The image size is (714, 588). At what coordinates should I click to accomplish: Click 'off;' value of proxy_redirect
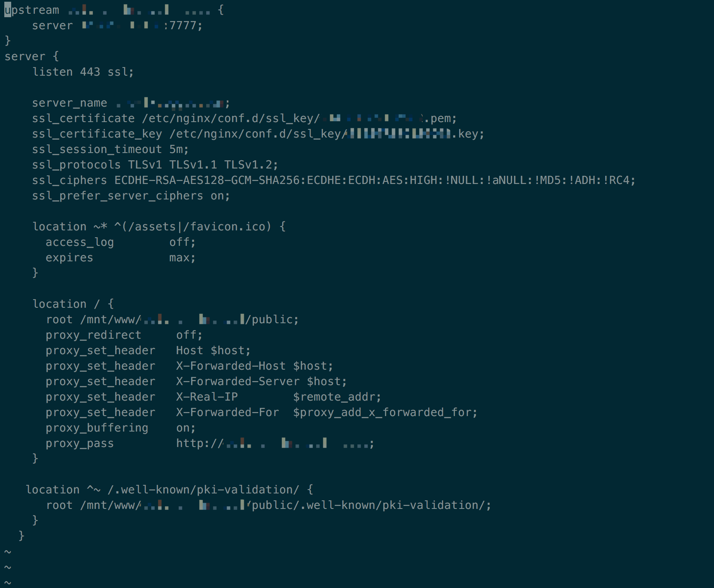click(x=189, y=335)
